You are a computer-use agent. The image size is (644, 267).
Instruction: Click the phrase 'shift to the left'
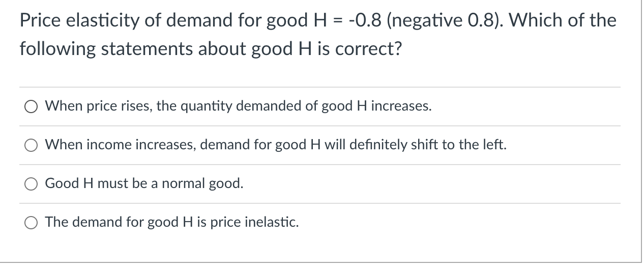pos(465,145)
